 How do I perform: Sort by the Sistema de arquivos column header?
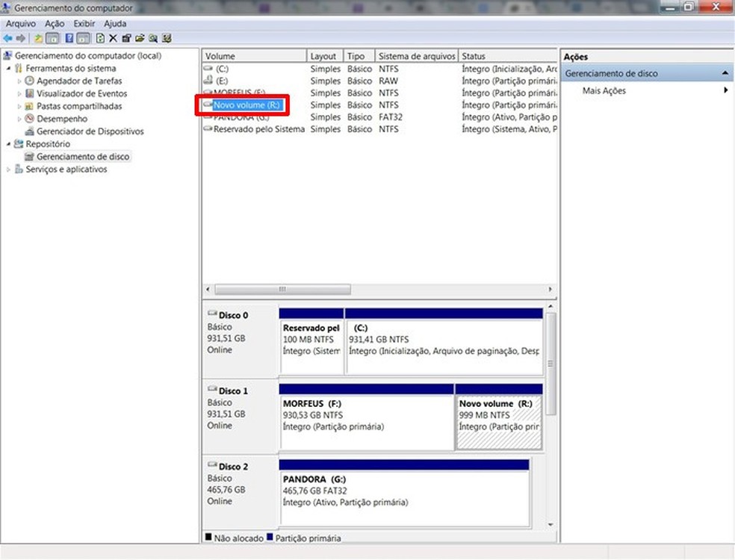pos(415,56)
